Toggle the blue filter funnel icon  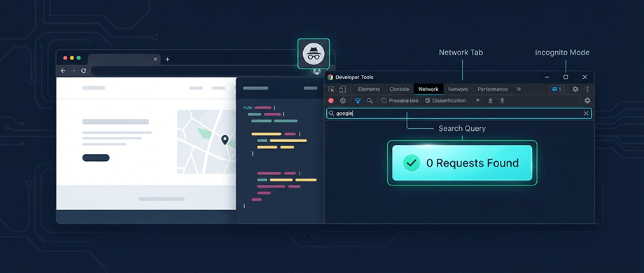pyautogui.click(x=358, y=101)
